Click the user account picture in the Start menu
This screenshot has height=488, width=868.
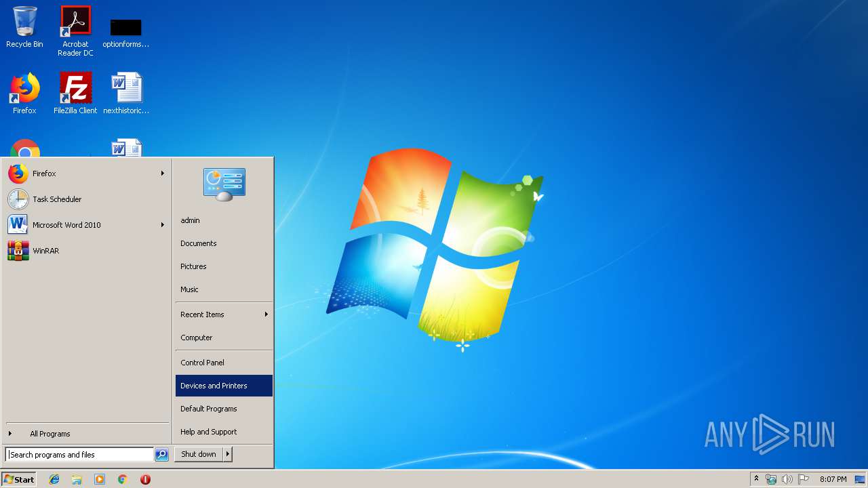(x=224, y=184)
